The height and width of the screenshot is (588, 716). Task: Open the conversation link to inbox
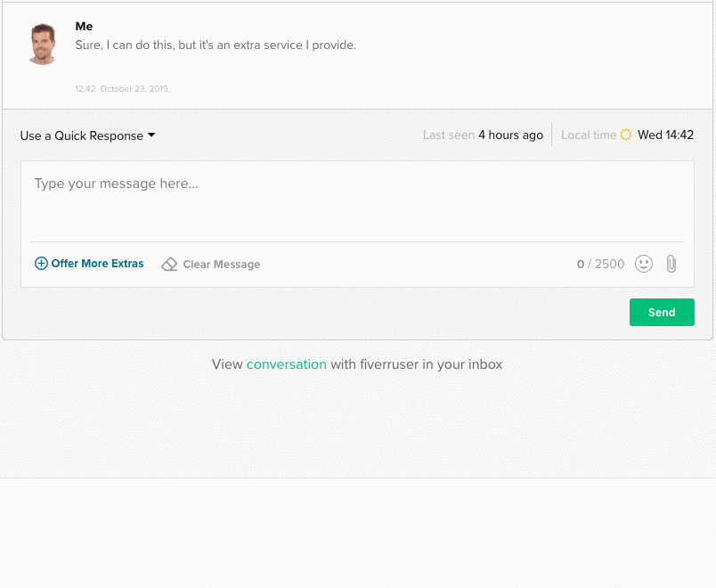click(x=286, y=364)
